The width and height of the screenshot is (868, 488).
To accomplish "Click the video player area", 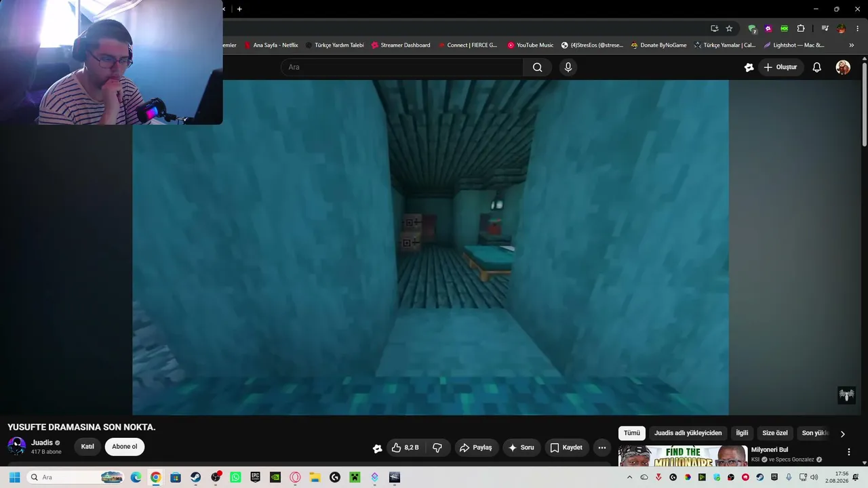I will coord(431,247).
